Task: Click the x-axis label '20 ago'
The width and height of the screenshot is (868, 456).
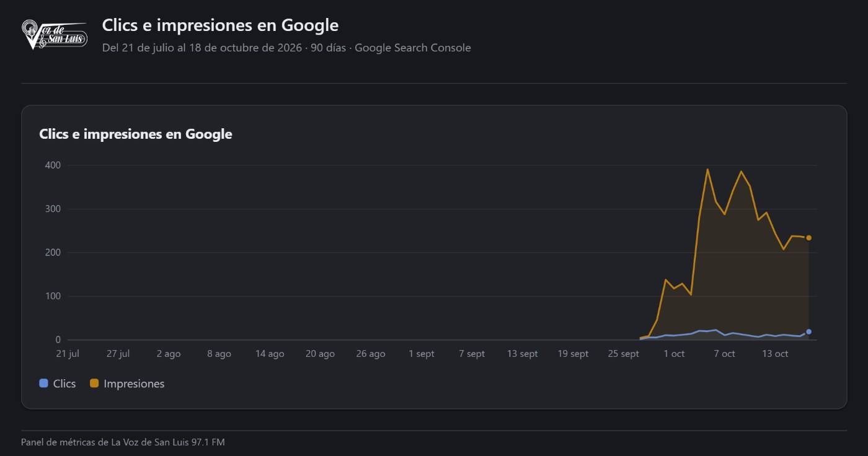Action: pos(320,354)
